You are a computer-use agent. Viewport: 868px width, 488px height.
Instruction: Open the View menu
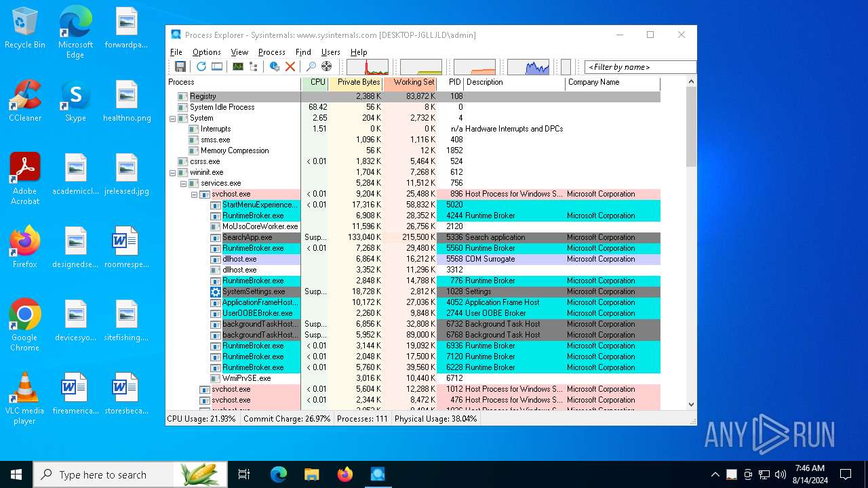pos(239,52)
